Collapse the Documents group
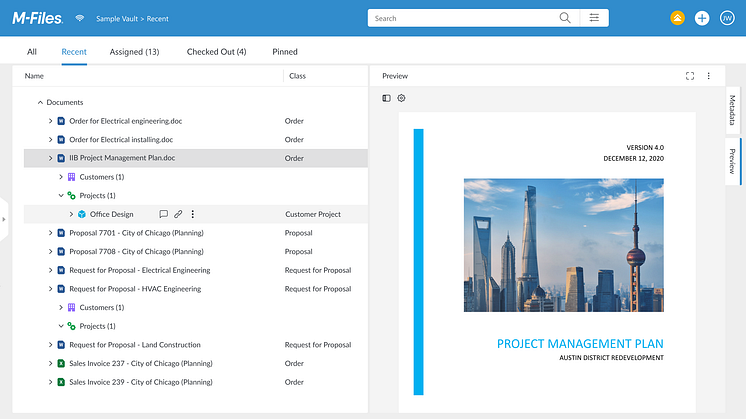 [x=40, y=102]
